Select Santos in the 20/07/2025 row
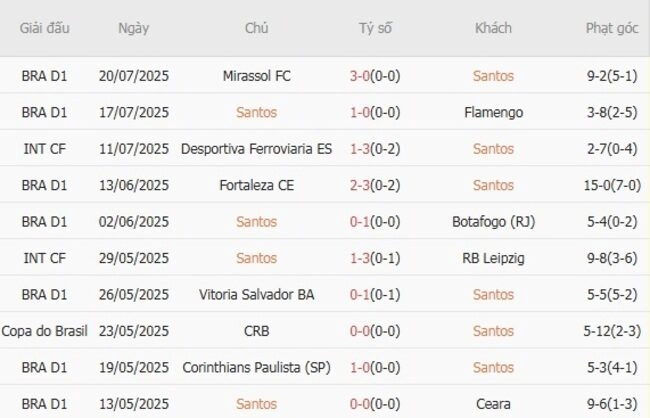 click(493, 76)
